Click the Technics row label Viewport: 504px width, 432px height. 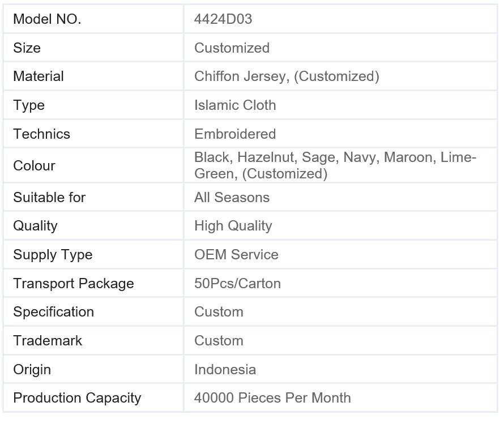click(x=42, y=134)
